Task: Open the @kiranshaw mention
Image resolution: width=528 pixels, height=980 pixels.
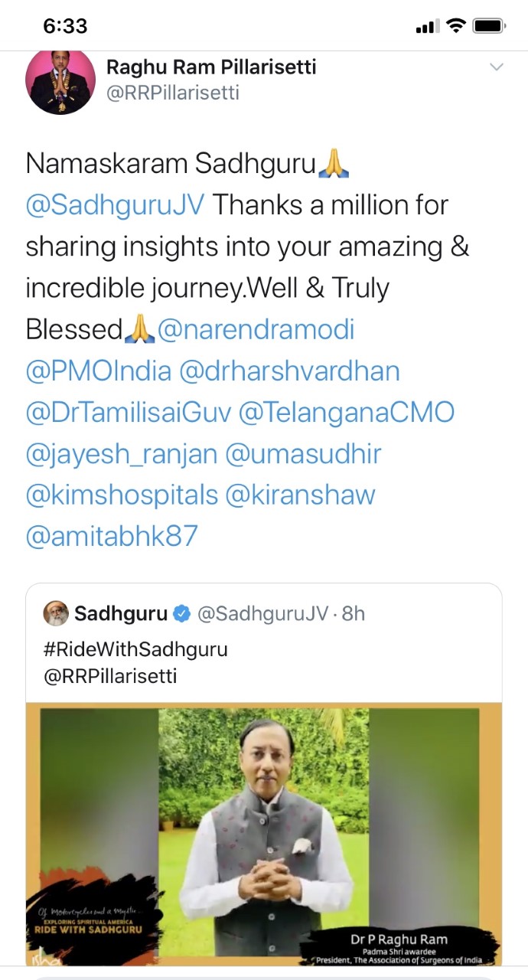Action: coord(300,495)
